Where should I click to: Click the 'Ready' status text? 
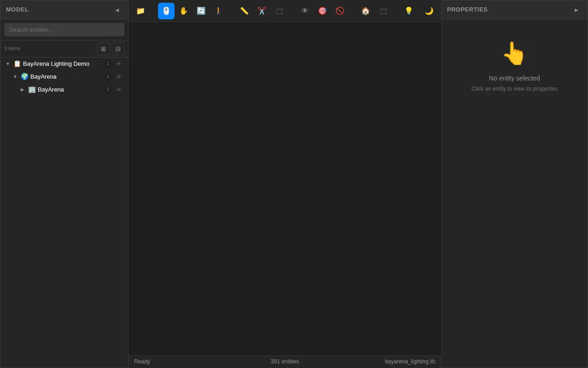point(142,362)
